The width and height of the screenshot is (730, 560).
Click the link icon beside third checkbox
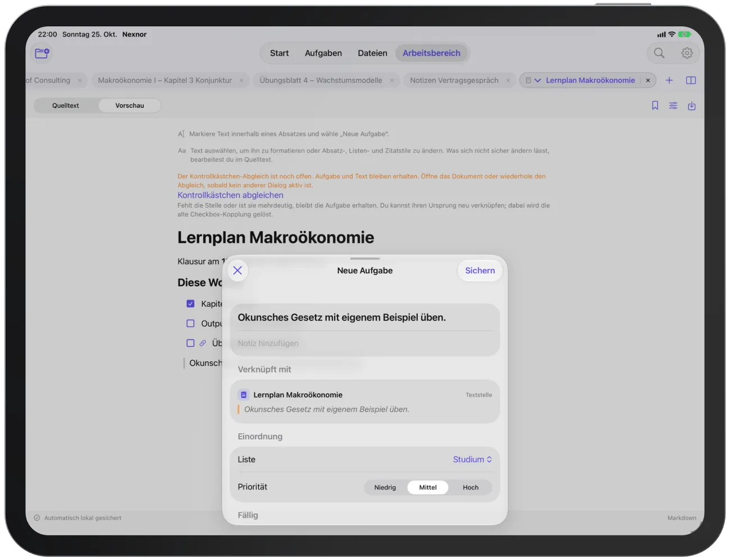(x=203, y=343)
